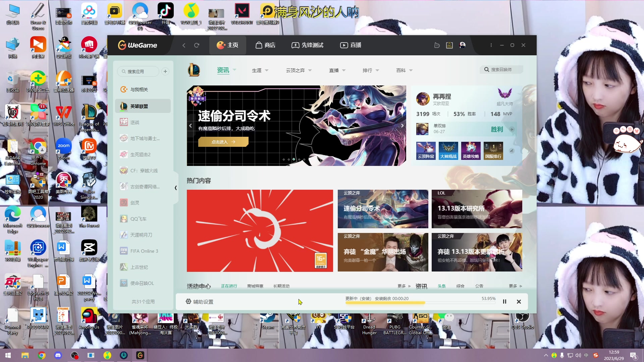Open Chrome from the taskbar
The width and height of the screenshot is (644, 362).
click(x=42, y=355)
